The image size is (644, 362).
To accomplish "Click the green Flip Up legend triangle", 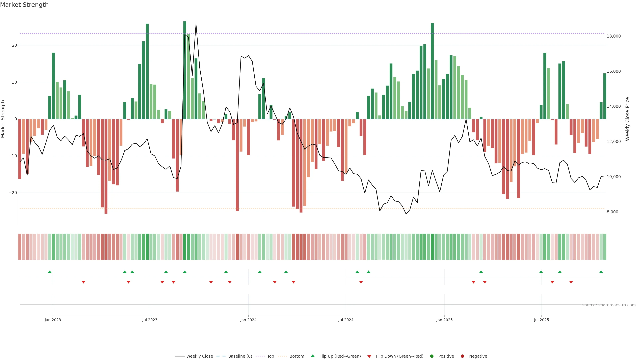I will click(x=312, y=356).
